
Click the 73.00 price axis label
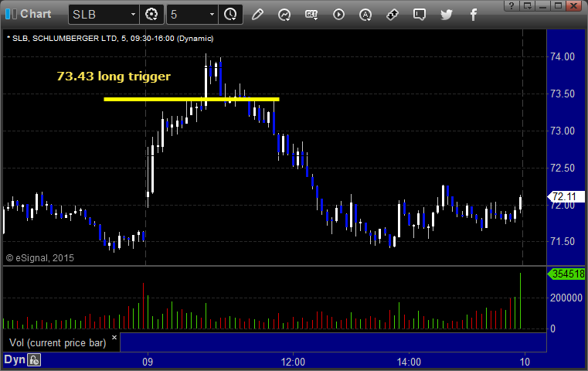pos(563,131)
